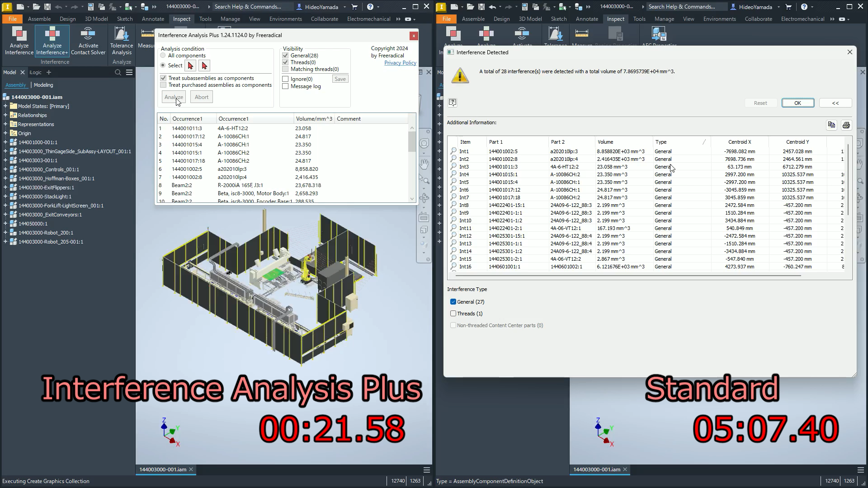Toggle the Message log checkbox
This screenshot has width=868, height=488.
(x=286, y=86)
